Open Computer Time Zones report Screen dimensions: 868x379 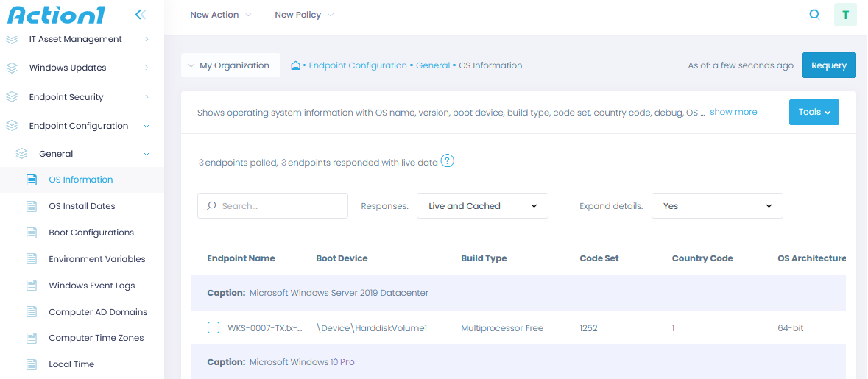tap(96, 338)
